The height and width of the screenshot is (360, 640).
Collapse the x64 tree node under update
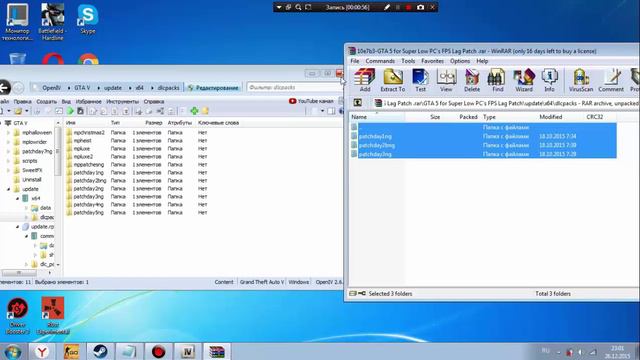[18, 198]
